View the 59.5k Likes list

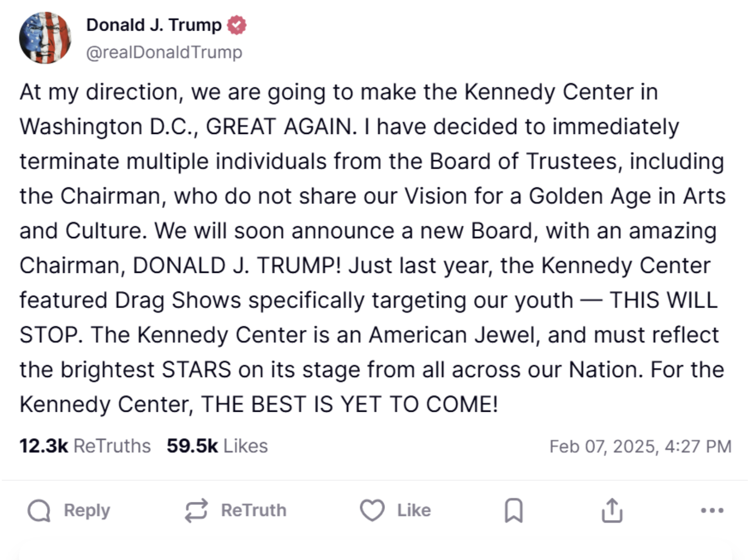192,446
